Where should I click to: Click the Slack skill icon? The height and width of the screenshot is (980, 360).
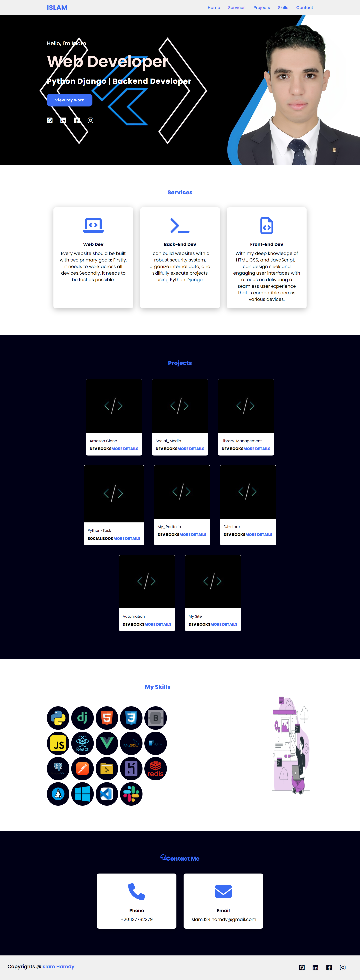[131, 794]
